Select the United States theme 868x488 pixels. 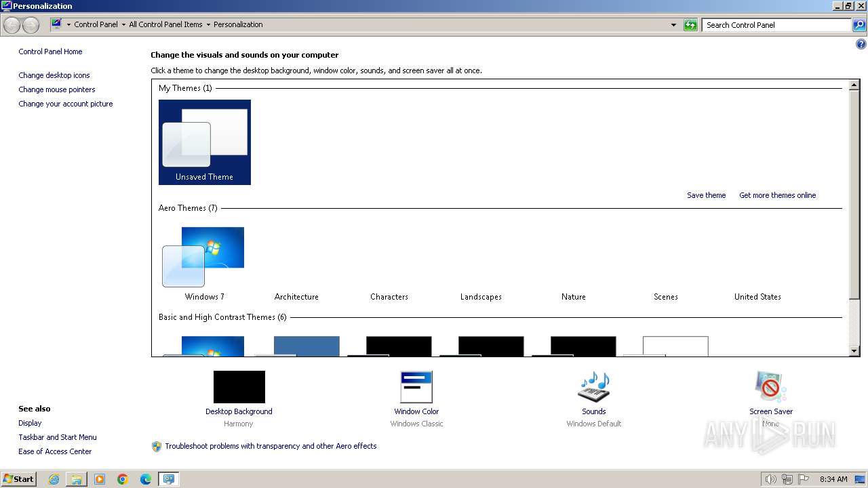point(757,264)
